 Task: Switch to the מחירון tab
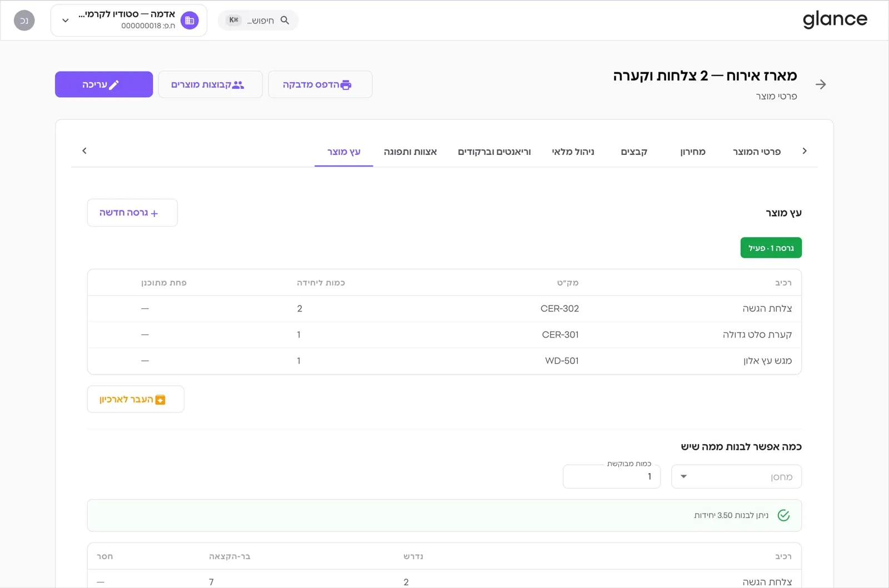tap(692, 152)
